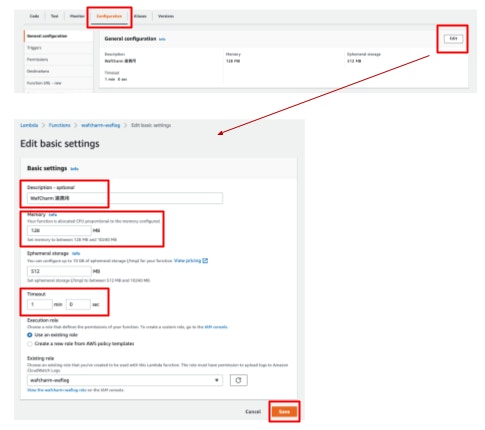The height and width of the screenshot is (430, 485).
Task: Select Triggers in the configuration sidebar
Action: [34, 48]
